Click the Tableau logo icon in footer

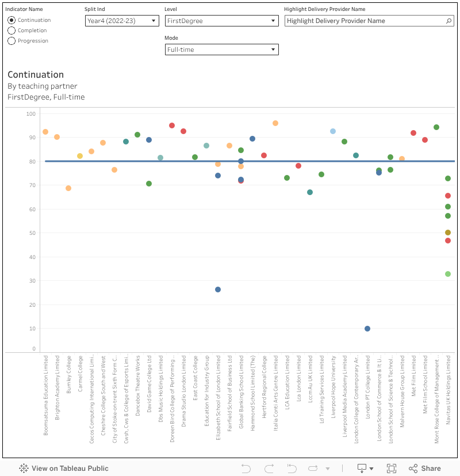coord(24,469)
